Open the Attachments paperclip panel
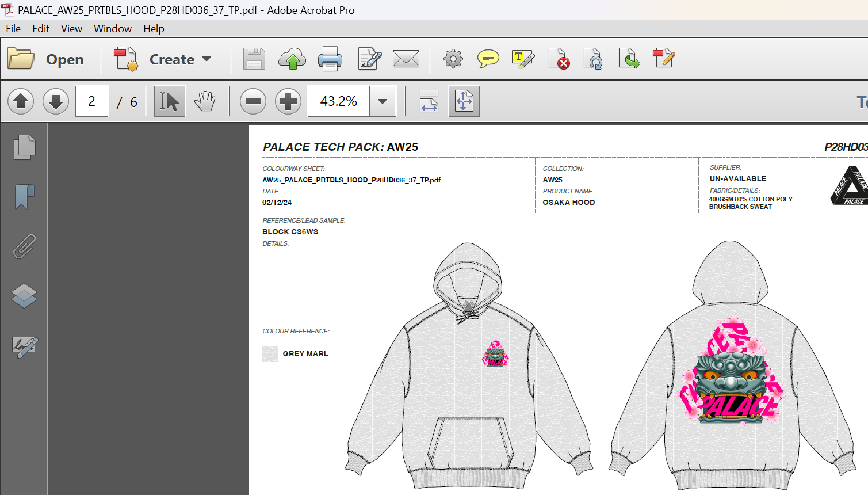This screenshot has width=868, height=495. click(x=24, y=246)
